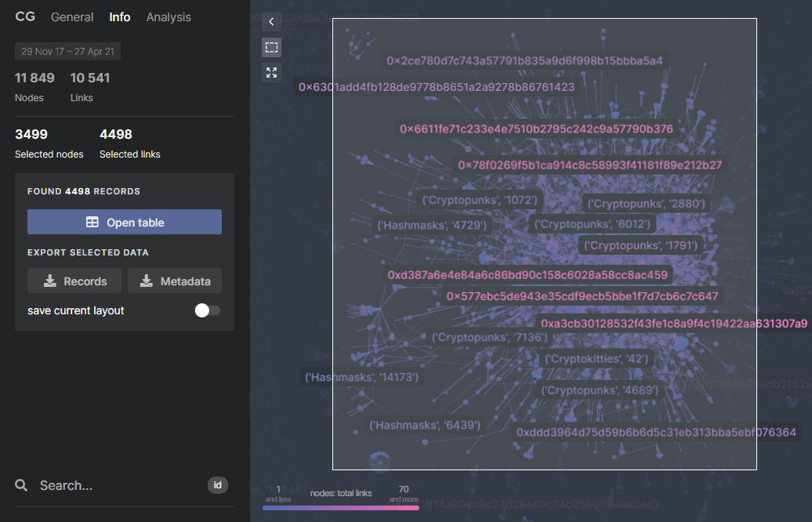The height and width of the screenshot is (522, 812).
Task: Click the date range 29 Nov 17 – 27 Apr 21
Action: 67,52
